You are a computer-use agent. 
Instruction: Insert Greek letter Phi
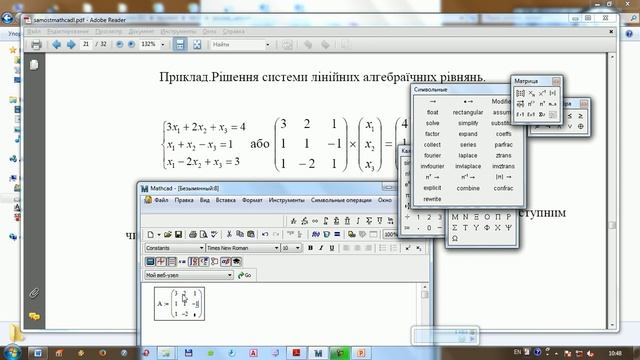[x=487, y=228]
